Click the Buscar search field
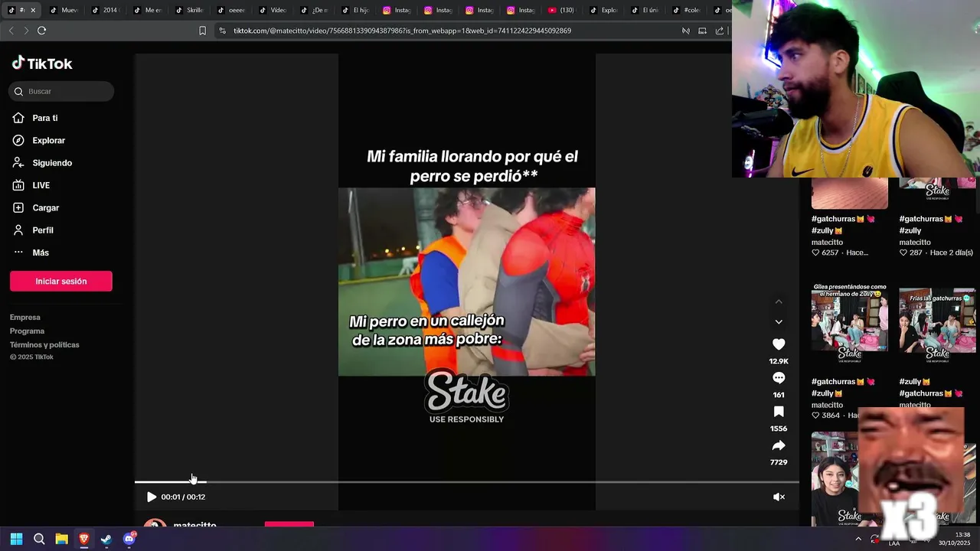The width and height of the screenshot is (980, 551). 61,91
